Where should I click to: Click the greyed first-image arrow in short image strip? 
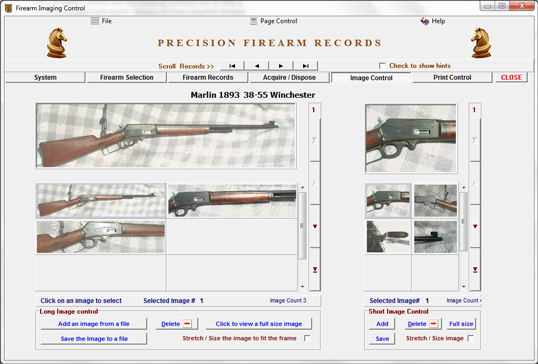coord(475,140)
